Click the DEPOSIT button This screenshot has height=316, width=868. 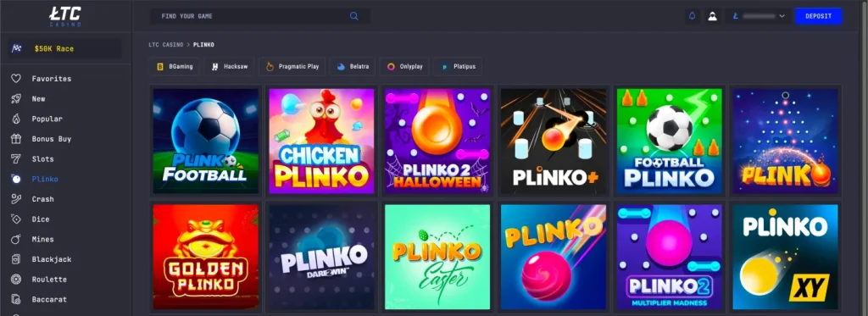pyautogui.click(x=818, y=16)
